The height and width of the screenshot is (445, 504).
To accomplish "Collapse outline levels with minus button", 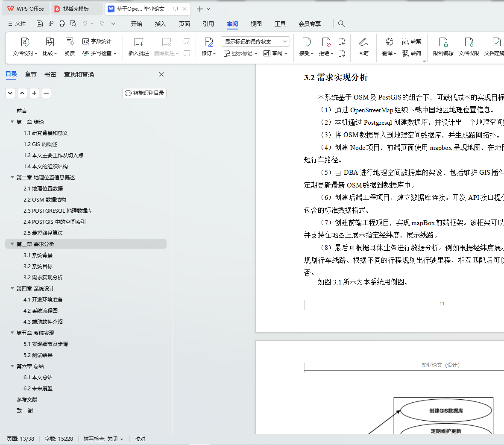I will coord(46,93).
